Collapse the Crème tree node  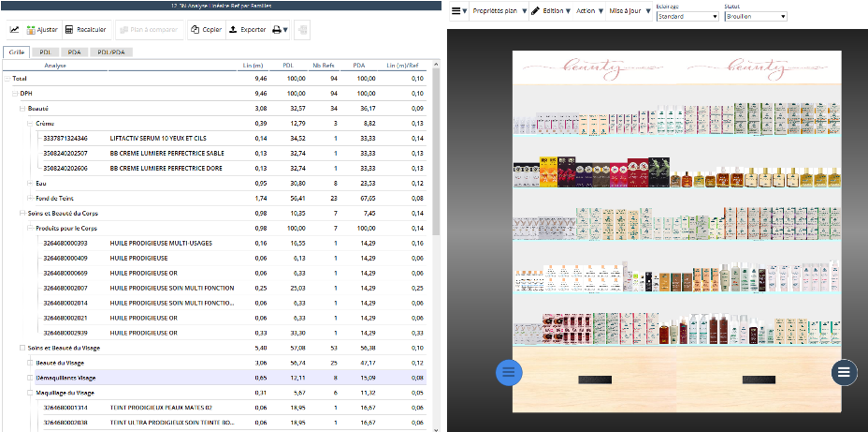[30, 124]
